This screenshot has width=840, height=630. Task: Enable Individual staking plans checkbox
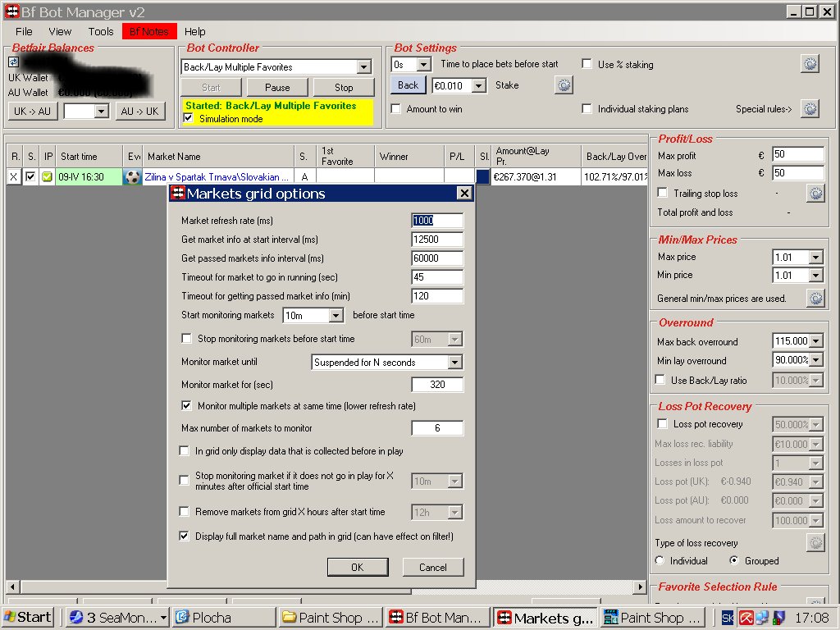[587, 109]
